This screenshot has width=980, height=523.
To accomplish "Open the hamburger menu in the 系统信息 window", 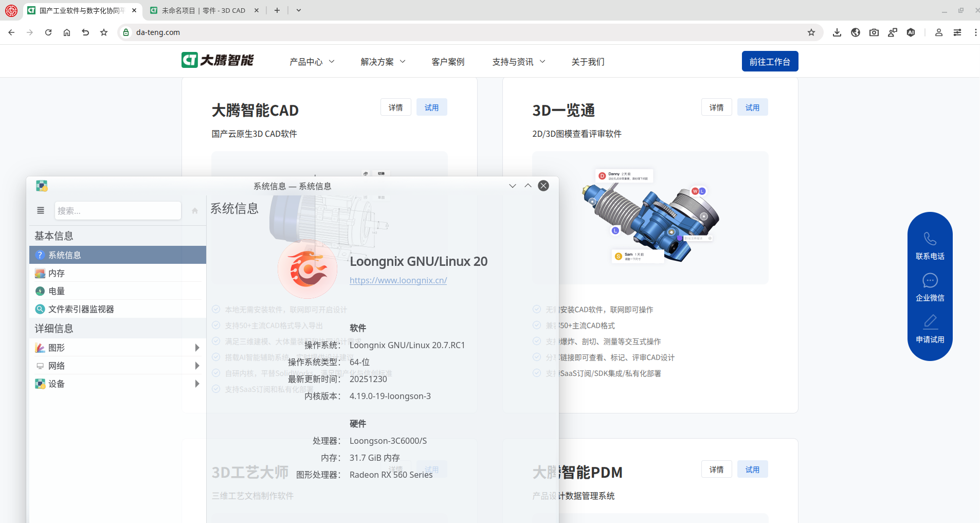I will click(x=41, y=210).
